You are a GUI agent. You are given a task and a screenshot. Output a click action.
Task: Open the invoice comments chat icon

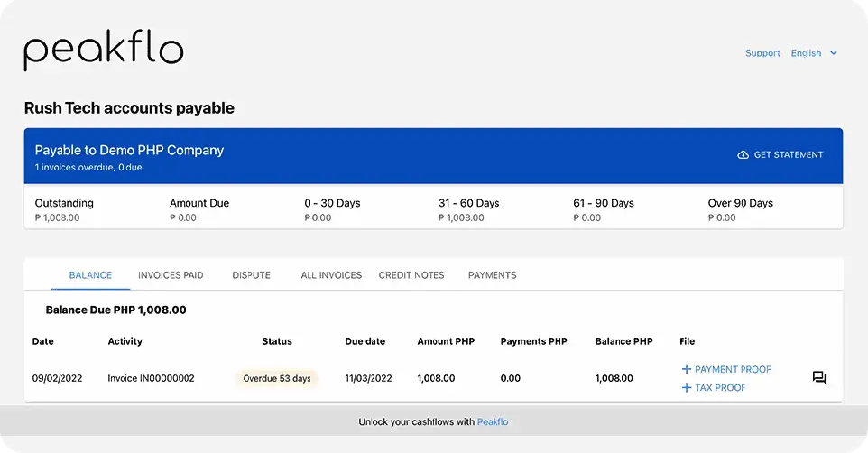(819, 378)
